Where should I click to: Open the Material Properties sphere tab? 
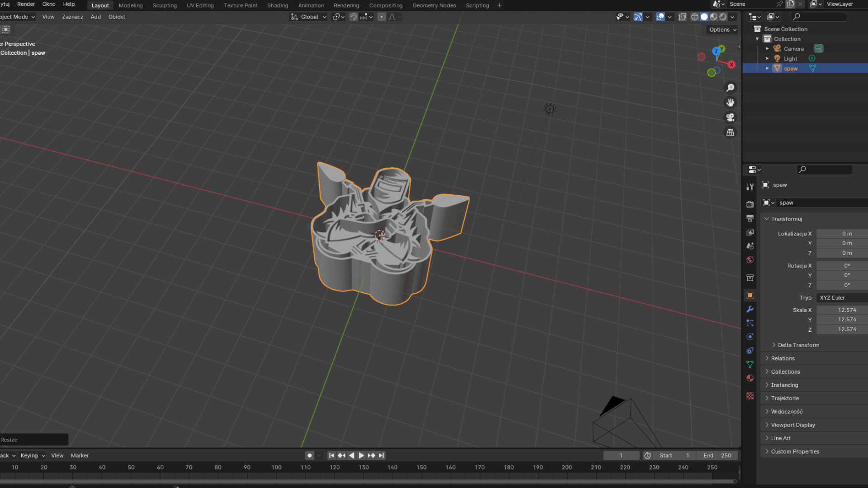click(x=750, y=378)
